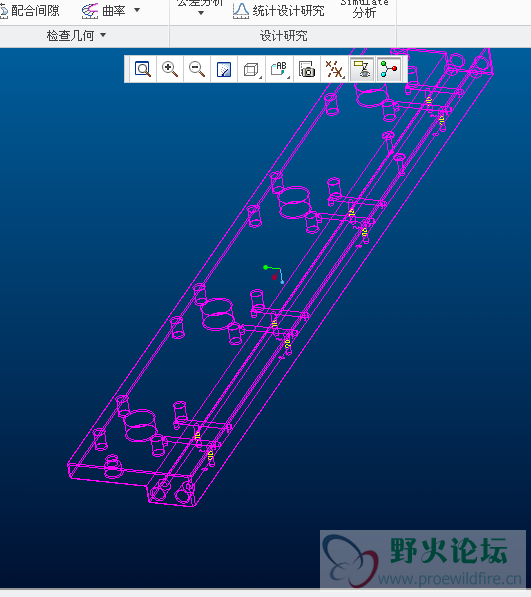The height and width of the screenshot is (597, 531).
Task: Open the 配合间隙 clearance tool
Action: tap(30, 11)
